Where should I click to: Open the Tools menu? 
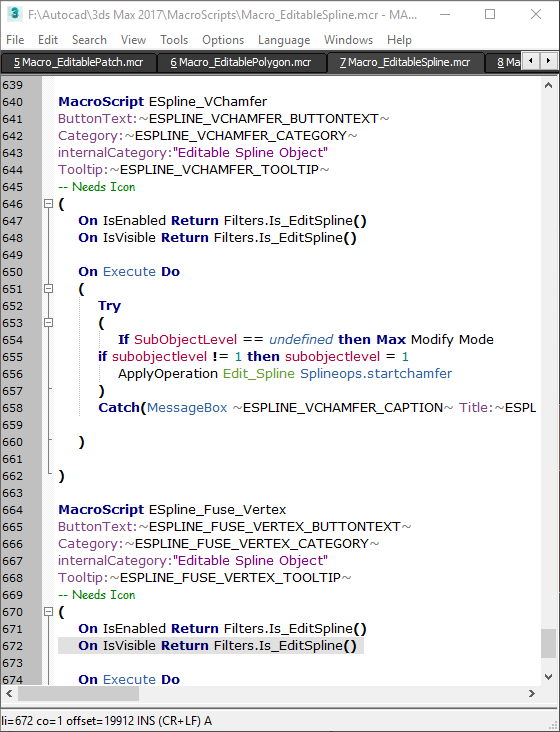point(174,40)
